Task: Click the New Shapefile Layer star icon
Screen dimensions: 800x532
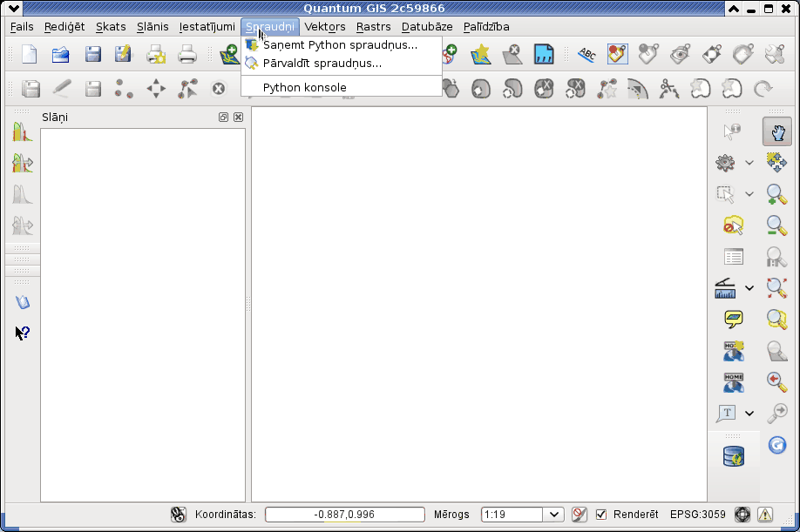Action: pyautogui.click(x=481, y=54)
